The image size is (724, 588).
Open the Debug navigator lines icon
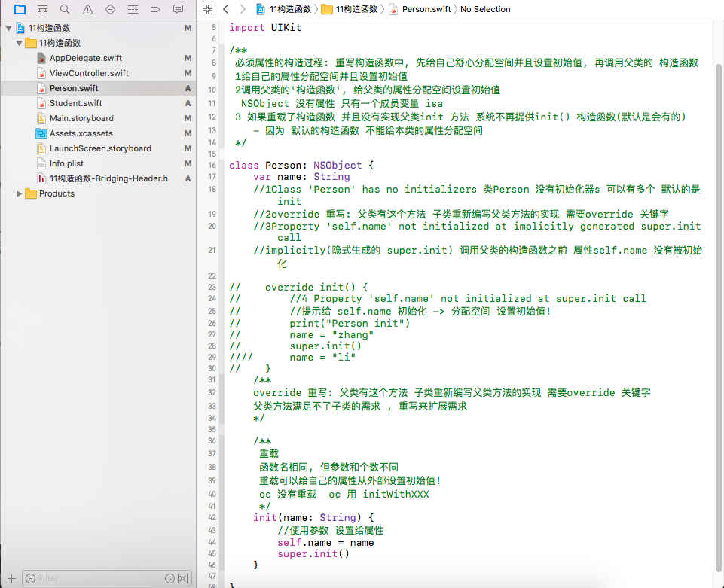(x=133, y=9)
